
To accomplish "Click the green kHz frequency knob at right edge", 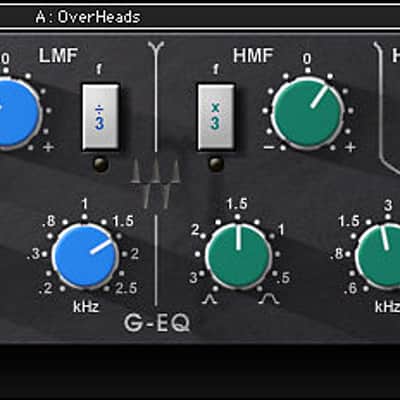I will point(378,256).
